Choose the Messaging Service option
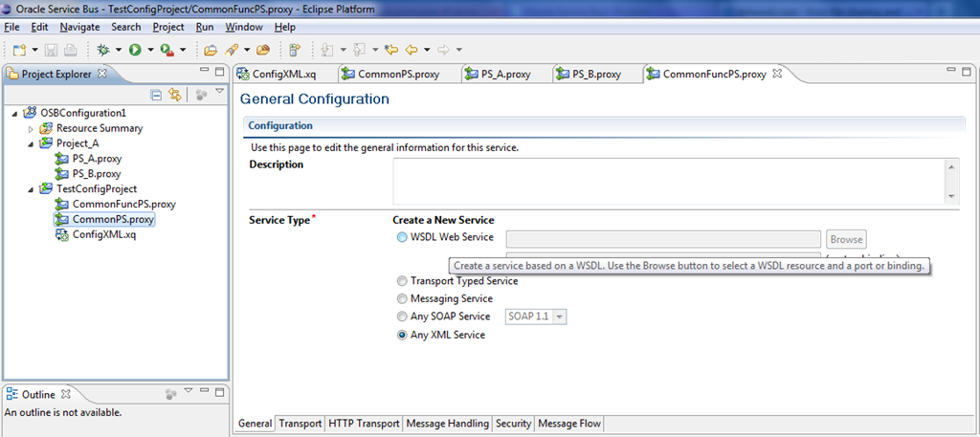980x437 pixels. click(x=402, y=299)
